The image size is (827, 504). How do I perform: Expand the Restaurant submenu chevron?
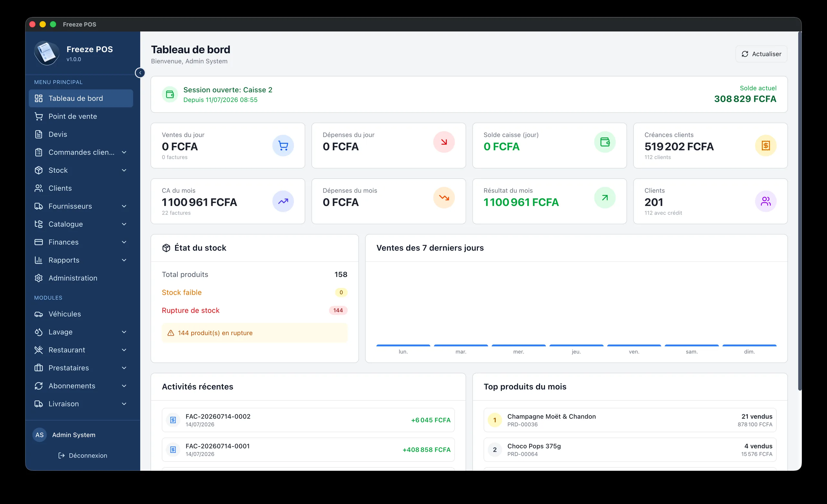tap(124, 350)
